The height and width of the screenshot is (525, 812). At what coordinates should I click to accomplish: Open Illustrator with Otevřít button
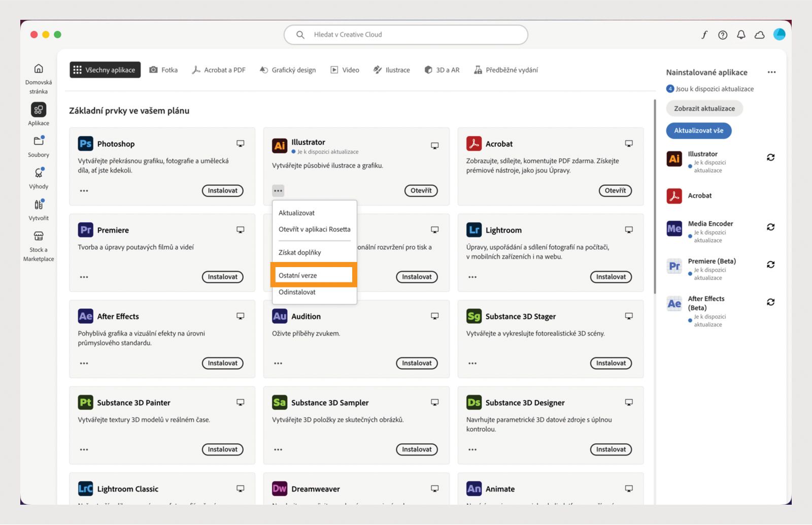pos(421,191)
